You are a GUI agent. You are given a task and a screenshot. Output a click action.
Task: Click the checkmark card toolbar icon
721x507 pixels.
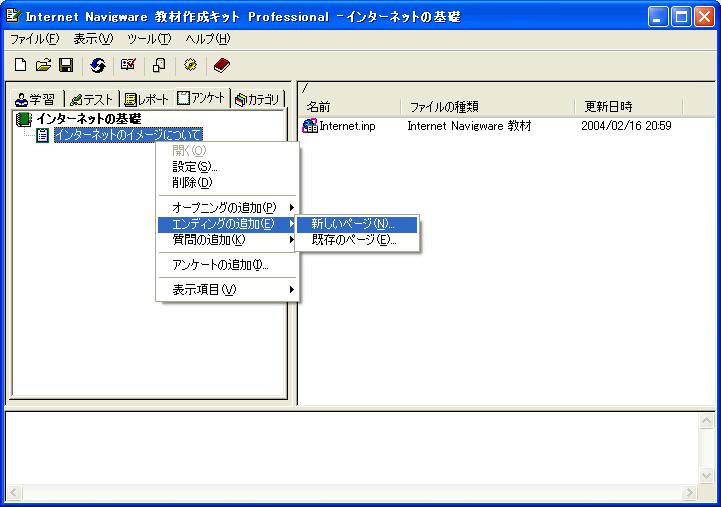(128, 65)
